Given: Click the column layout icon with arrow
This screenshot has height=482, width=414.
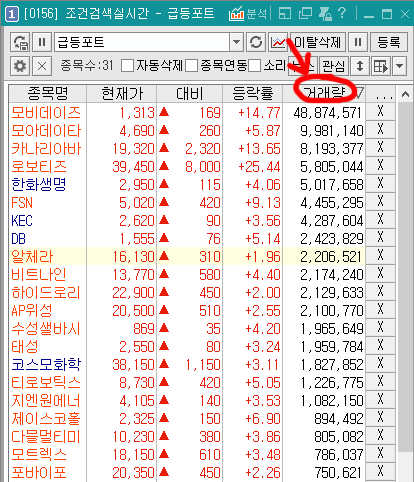Looking at the screenshot, I should click(381, 66).
